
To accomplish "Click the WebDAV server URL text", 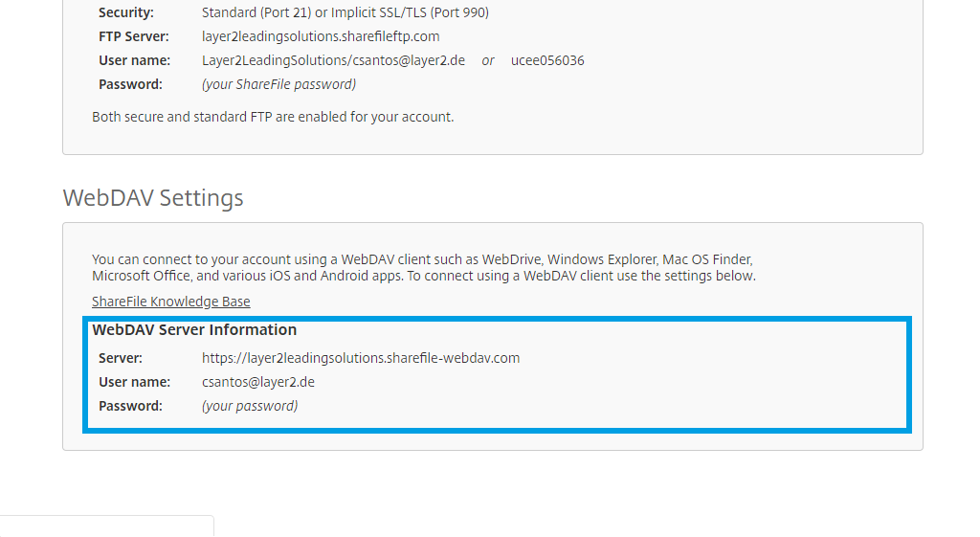I will [x=361, y=358].
